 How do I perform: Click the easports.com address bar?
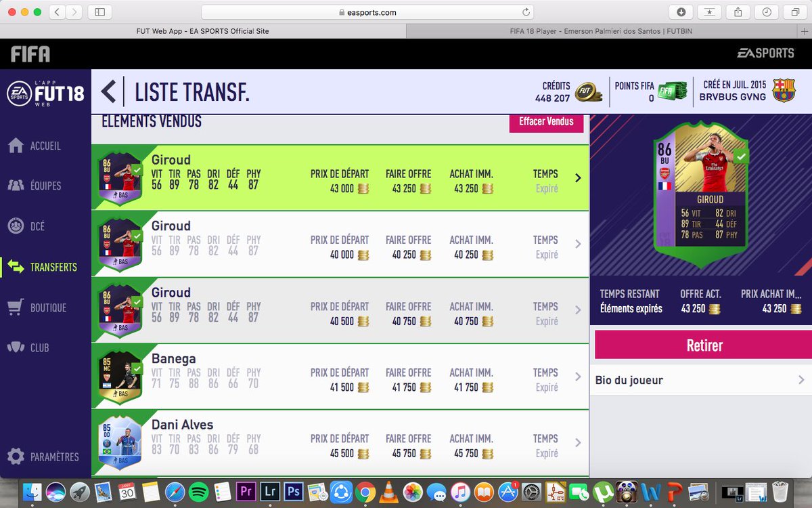pyautogui.click(x=367, y=12)
